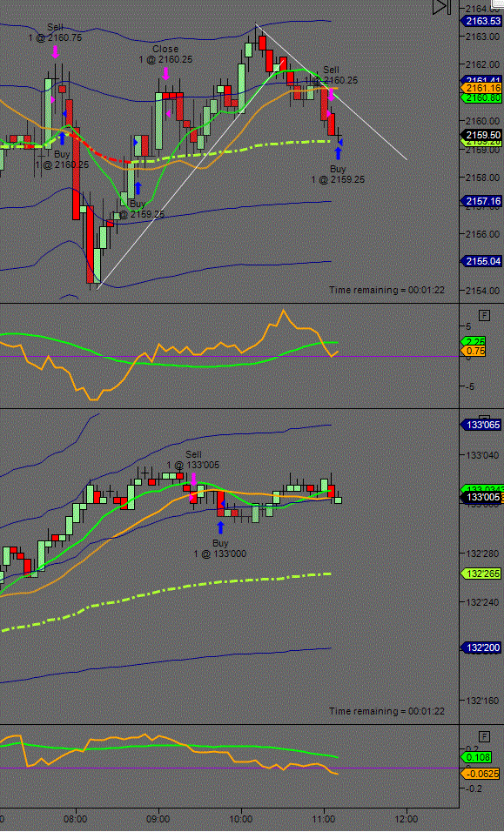Click the 2163.00 price axis label
Image resolution: width=504 pixels, height=832 pixels.
coord(482,37)
